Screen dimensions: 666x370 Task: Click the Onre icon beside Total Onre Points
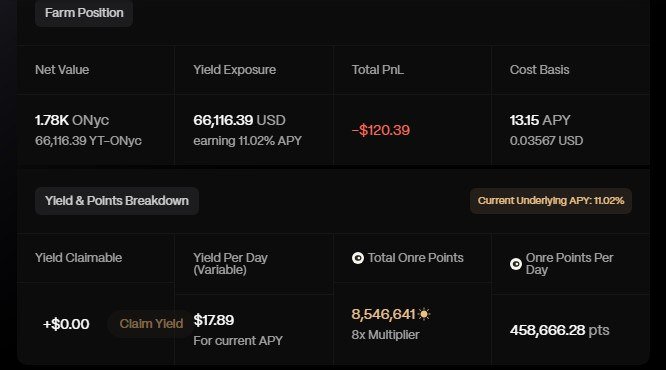click(x=358, y=258)
